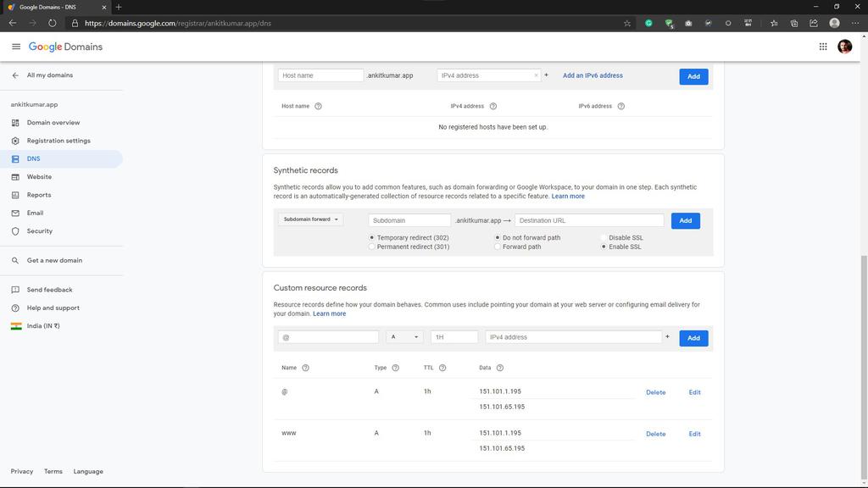Viewport: 868px width, 488px height.
Task: Click the Security shield icon
Action: (15, 231)
